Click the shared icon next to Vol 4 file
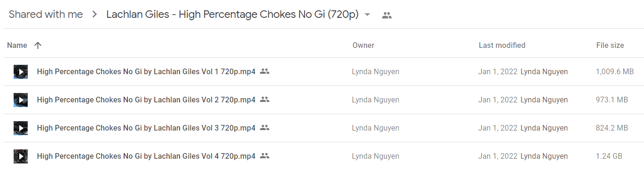The width and height of the screenshot is (644, 170). pyautogui.click(x=265, y=156)
